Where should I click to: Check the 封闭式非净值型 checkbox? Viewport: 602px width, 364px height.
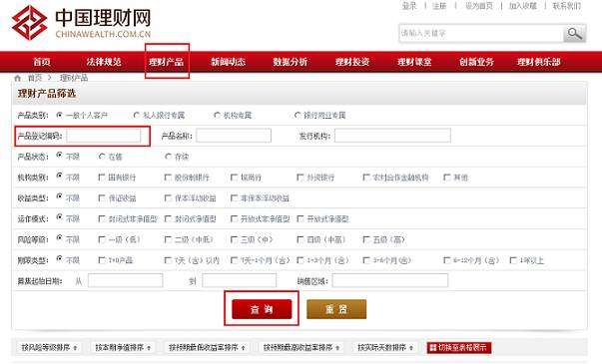(x=102, y=218)
